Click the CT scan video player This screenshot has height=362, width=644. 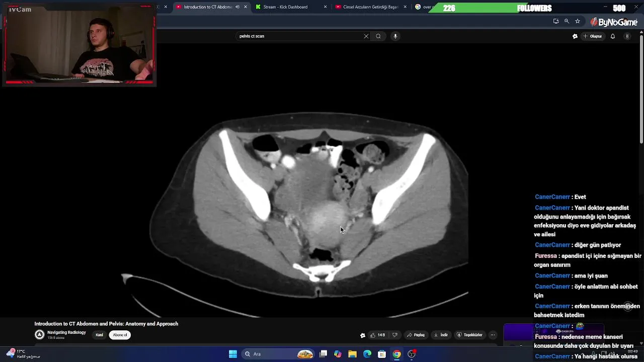tap(309, 181)
